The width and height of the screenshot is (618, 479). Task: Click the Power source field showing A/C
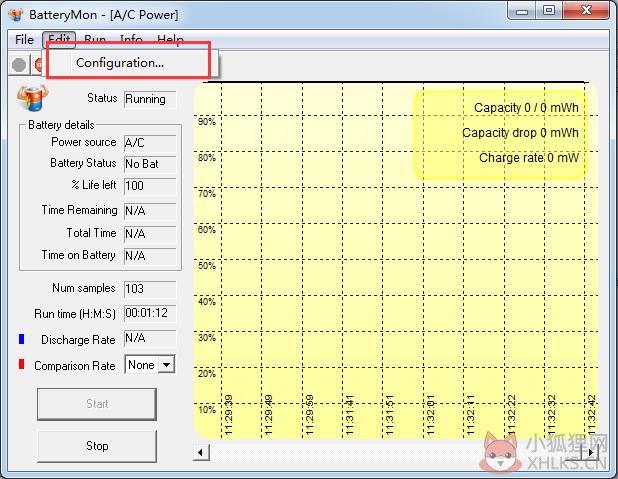pos(150,143)
